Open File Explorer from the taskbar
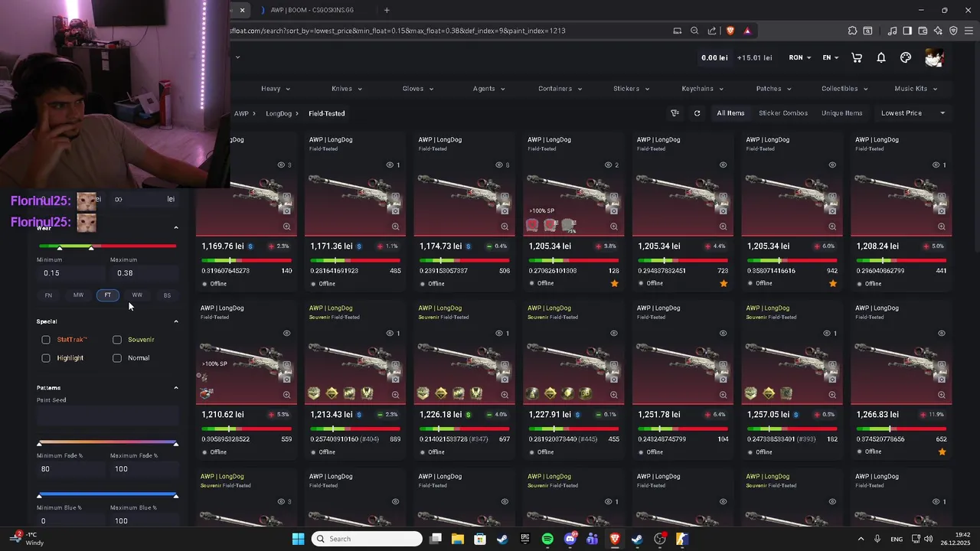The height and width of the screenshot is (551, 980). tap(457, 539)
